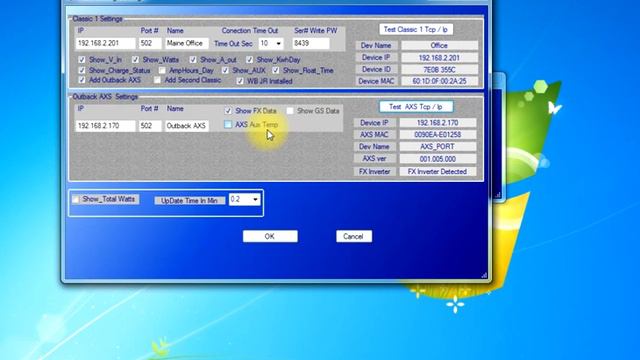The width and height of the screenshot is (640, 360).
Task: Toggle the WB JR Installed checkbox
Action: 240,81
